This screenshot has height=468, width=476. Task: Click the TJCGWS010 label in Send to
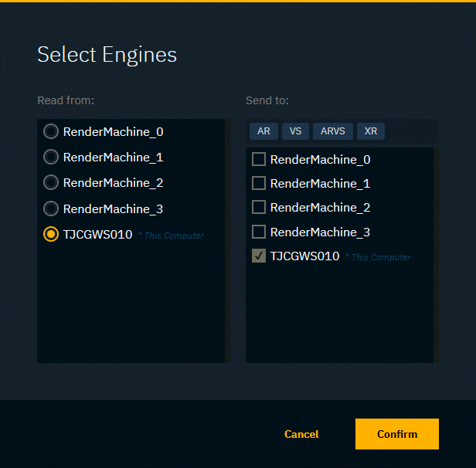coord(304,256)
